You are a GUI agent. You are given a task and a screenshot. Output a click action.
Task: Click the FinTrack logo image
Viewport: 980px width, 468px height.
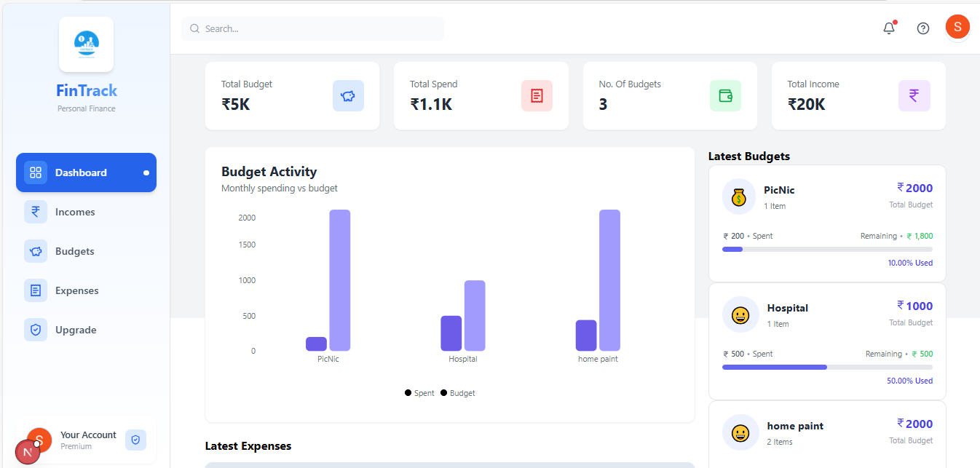click(86, 44)
